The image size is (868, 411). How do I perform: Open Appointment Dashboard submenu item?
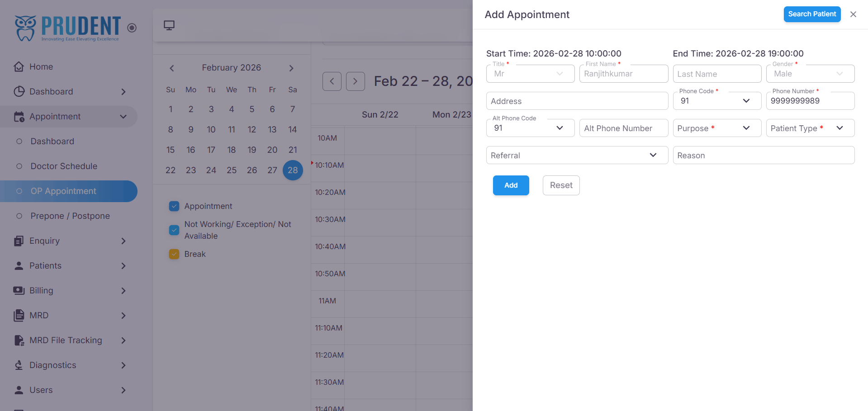pos(69,142)
